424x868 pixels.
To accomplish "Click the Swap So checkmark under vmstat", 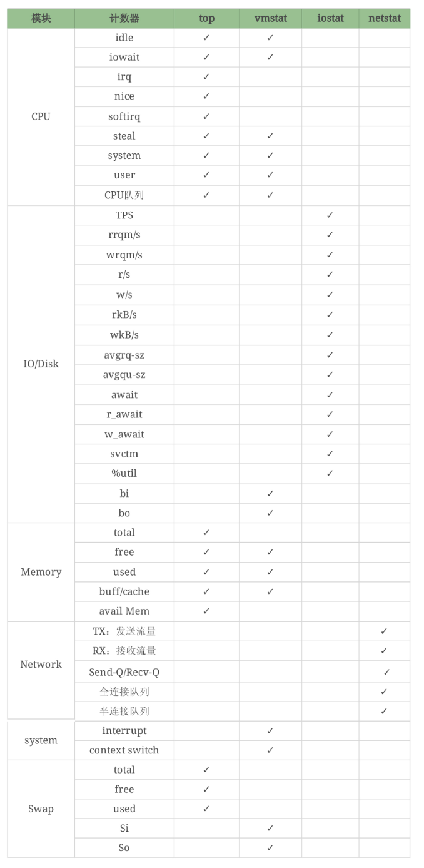I will tap(270, 847).
